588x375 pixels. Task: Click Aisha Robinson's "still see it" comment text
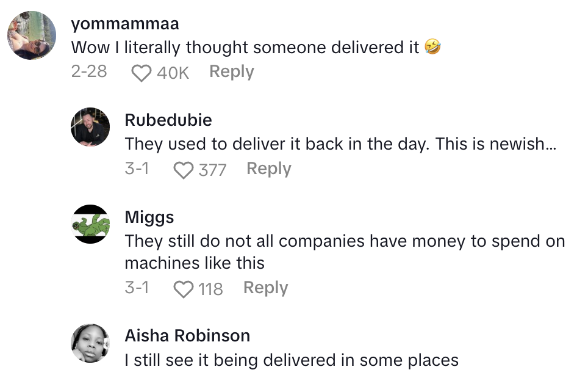click(292, 360)
